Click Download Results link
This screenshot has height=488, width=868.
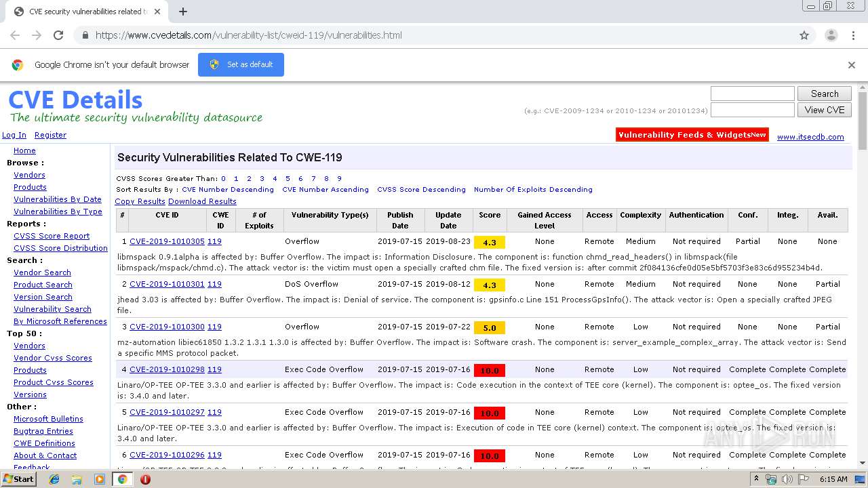coord(202,201)
